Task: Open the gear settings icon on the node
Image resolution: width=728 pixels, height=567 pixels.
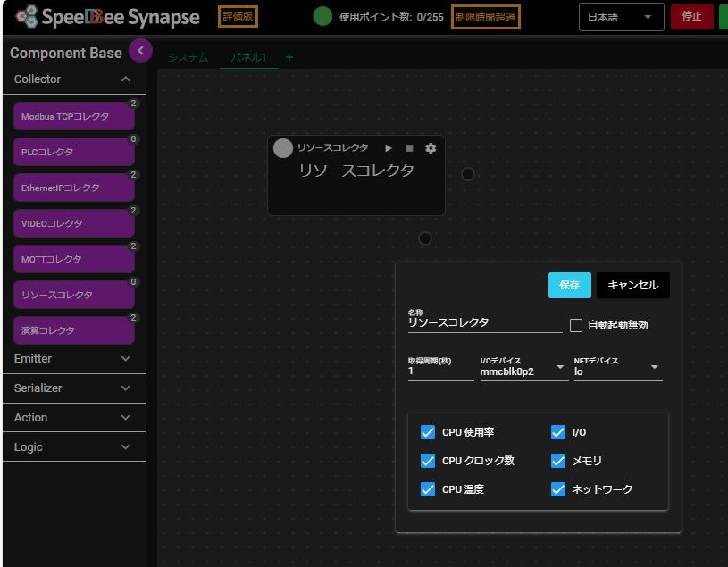Action: tap(431, 148)
